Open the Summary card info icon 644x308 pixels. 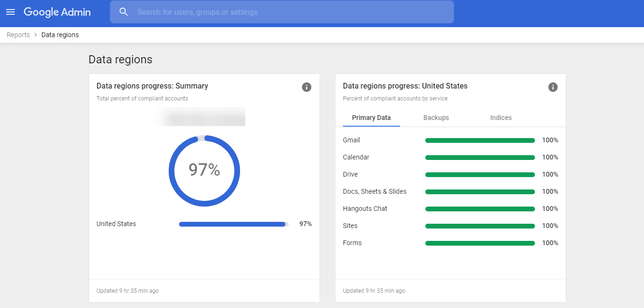pos(307,87)
